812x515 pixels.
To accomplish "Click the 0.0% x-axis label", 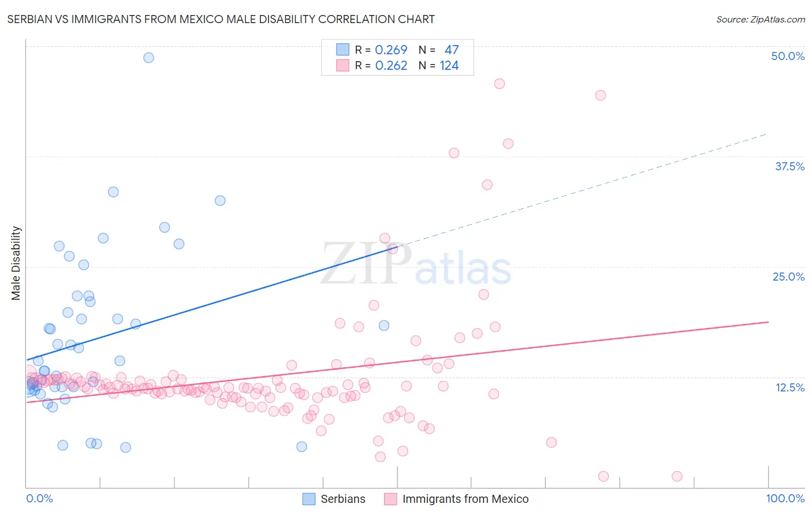I will point(39,498).
